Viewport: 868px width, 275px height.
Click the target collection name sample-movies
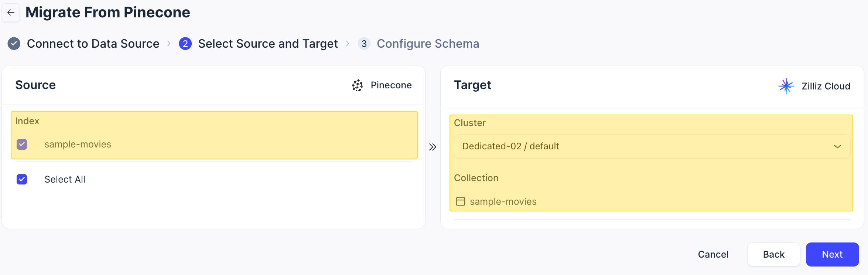point(503,201)
